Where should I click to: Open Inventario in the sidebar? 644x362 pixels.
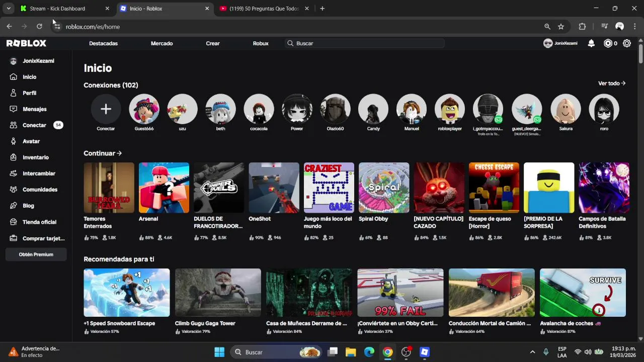[x=35, y=157]
